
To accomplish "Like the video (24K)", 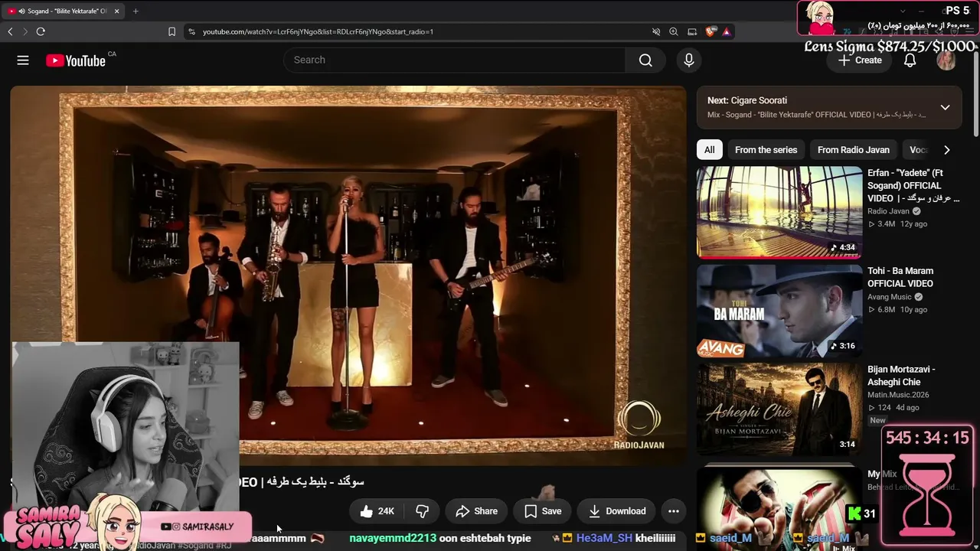I will (377, 511).
